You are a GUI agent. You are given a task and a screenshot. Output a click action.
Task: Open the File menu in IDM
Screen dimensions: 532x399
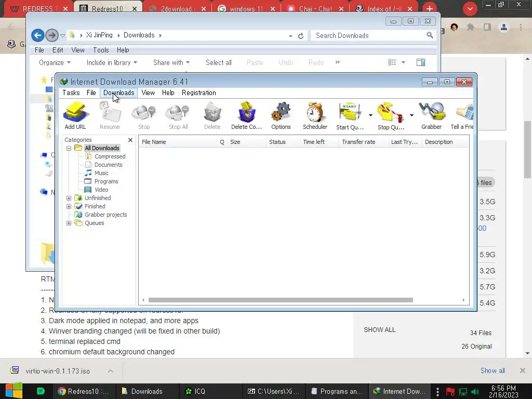[x=91, y=92]
